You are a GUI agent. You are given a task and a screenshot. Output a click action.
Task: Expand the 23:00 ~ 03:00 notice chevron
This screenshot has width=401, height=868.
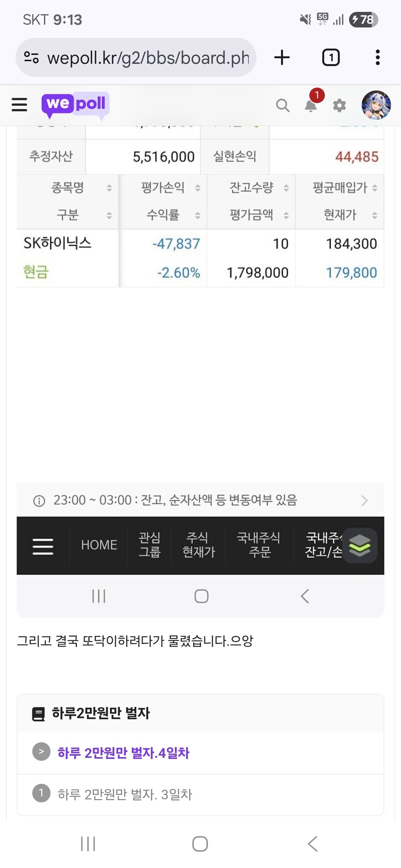pos(365,500)
